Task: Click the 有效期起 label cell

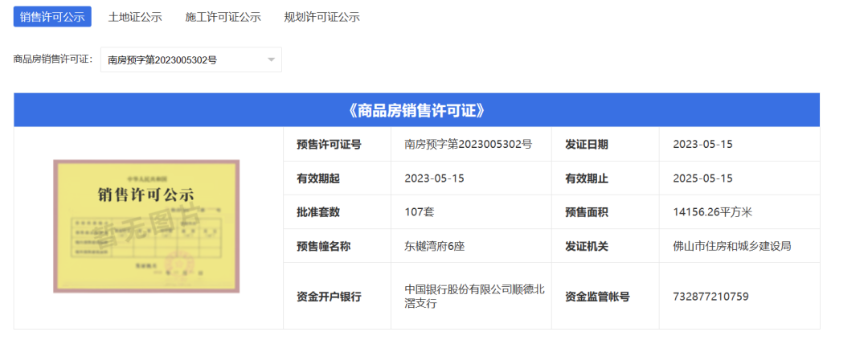Action: click(337, 178)
